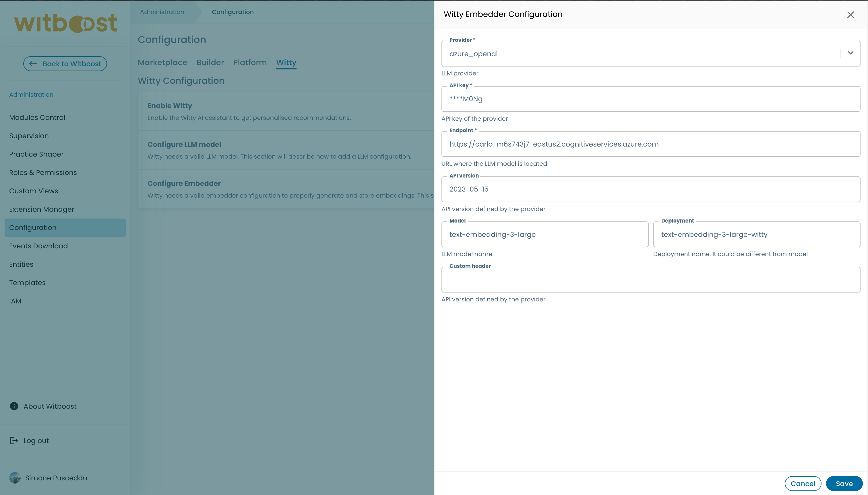This screenshot has width=868, height=495.
Task: Open Extension Manager
Action: (65, 209)
